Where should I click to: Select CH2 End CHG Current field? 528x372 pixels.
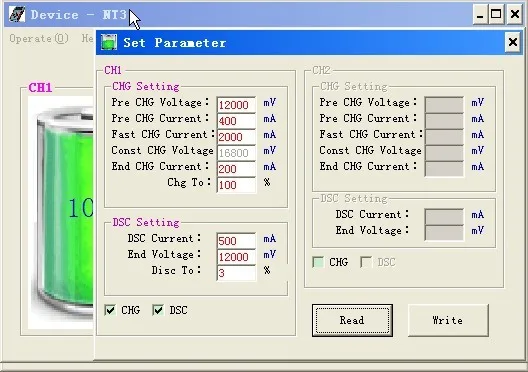click(444, 169)
